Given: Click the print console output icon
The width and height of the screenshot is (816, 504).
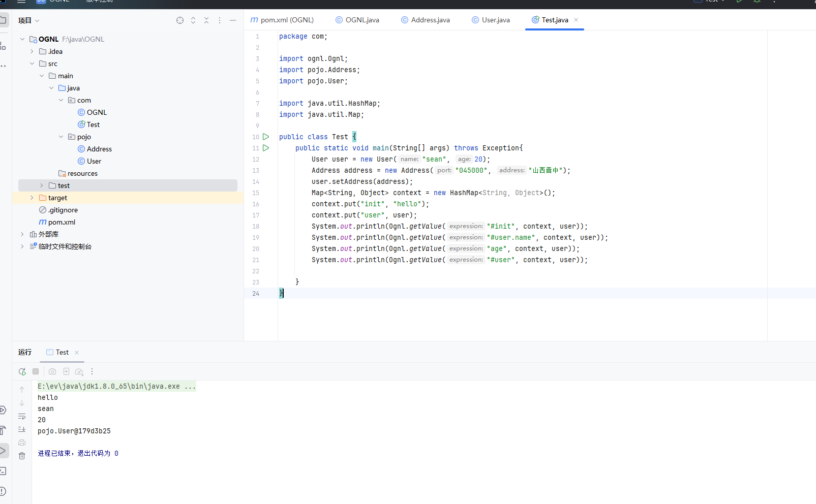Looking at the screenshot, I should [x=22, y=443].
